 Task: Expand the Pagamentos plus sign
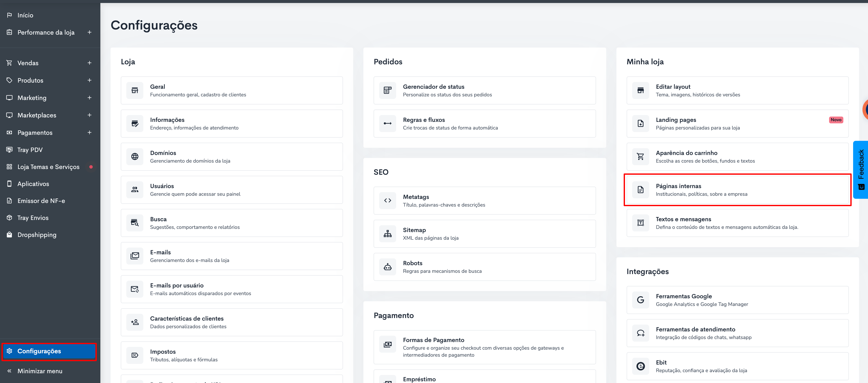[89, 133]
